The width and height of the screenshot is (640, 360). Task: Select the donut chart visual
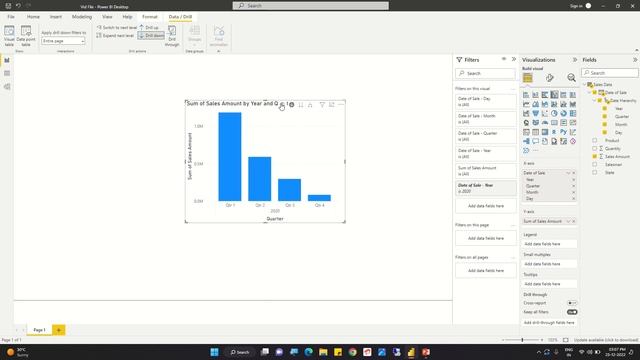point(564,113)
